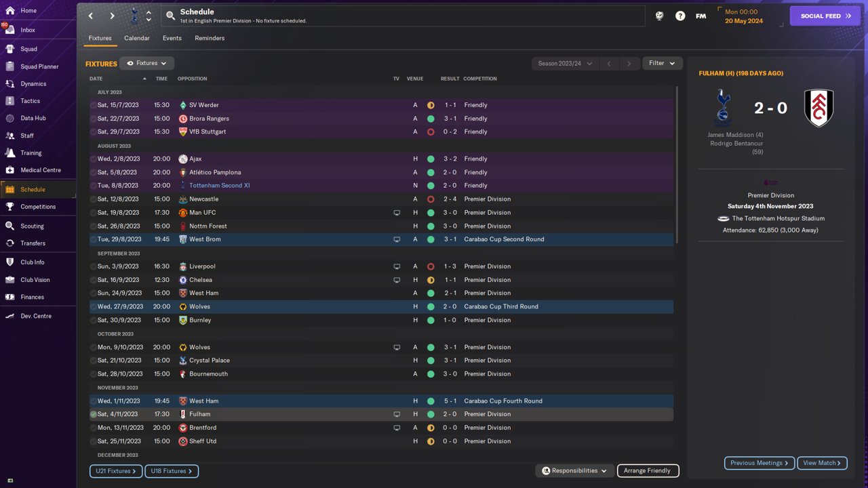Go back with the left arrow
This screenshot has height=488, width=868.
coord(92,16)
